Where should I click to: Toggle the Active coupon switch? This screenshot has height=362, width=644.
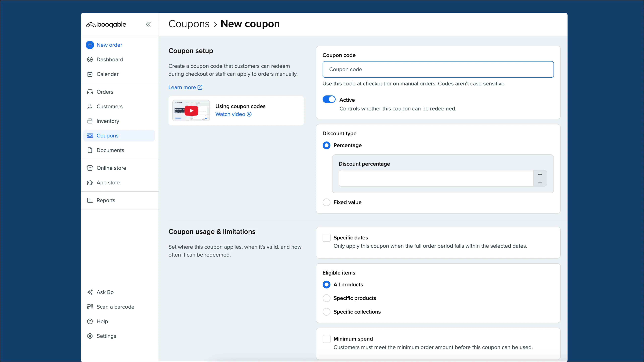(x=329, y=99)
